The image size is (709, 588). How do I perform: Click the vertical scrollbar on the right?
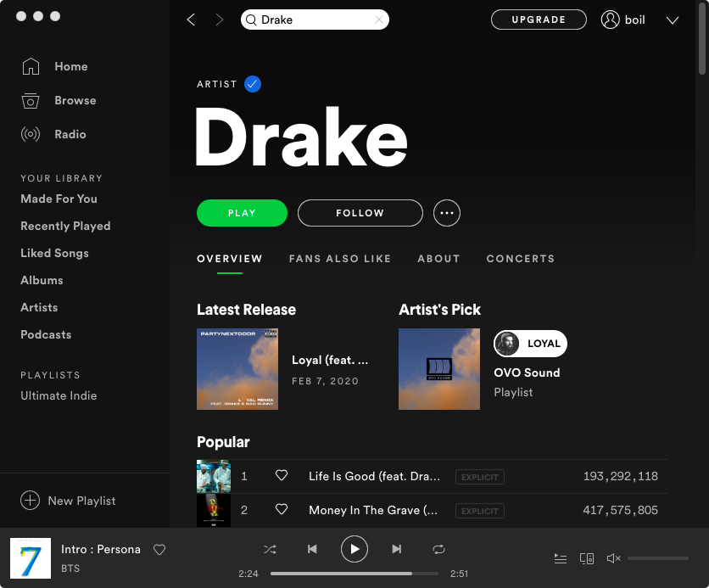coord(702,39)
